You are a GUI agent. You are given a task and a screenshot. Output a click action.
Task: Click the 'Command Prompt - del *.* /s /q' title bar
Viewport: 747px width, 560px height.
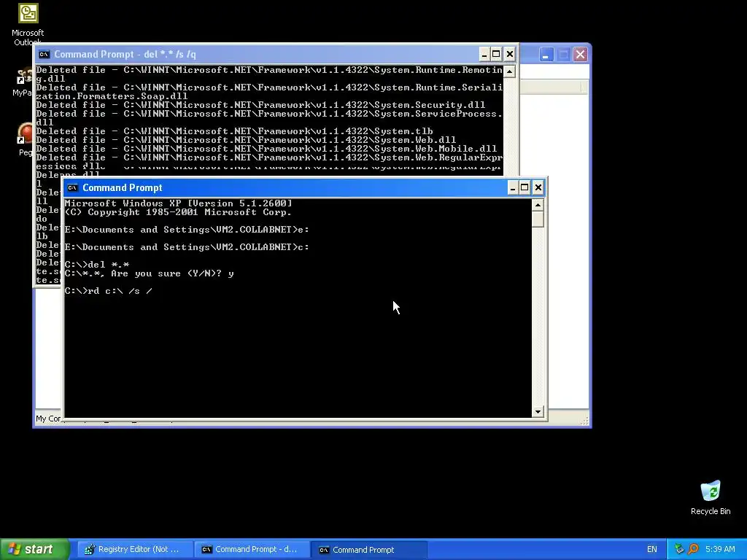click(276, 54)
